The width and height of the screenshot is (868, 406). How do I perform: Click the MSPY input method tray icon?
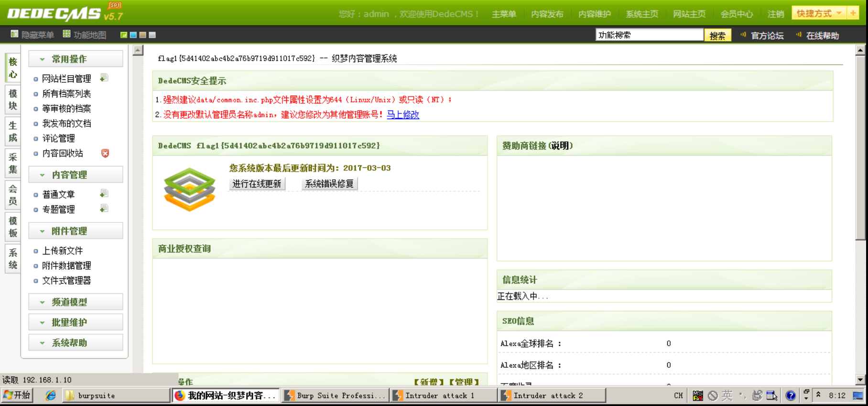[698, 395]
